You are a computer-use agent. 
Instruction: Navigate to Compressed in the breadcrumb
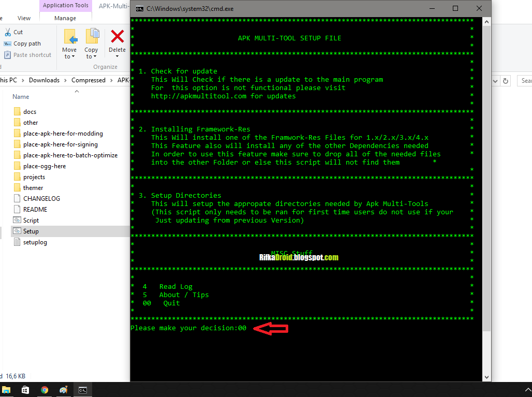click(88, 80)
